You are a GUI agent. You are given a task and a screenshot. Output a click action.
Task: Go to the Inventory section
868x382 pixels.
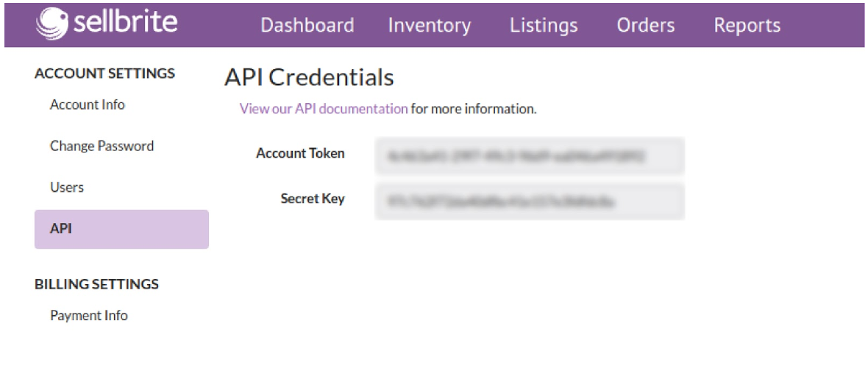click(430, 26)
